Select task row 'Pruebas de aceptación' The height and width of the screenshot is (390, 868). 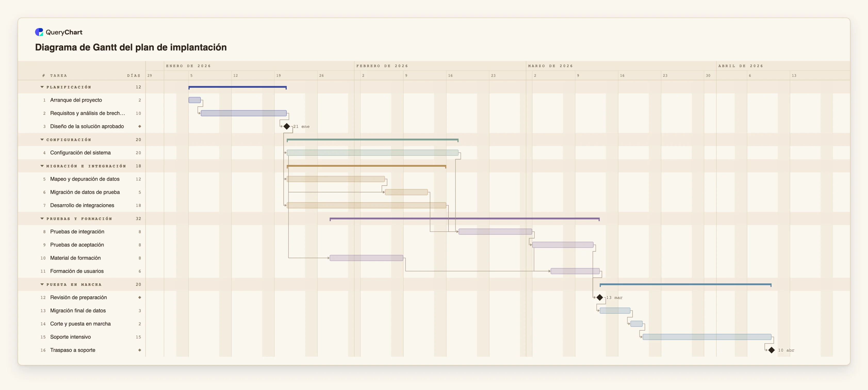click(81, 245)
